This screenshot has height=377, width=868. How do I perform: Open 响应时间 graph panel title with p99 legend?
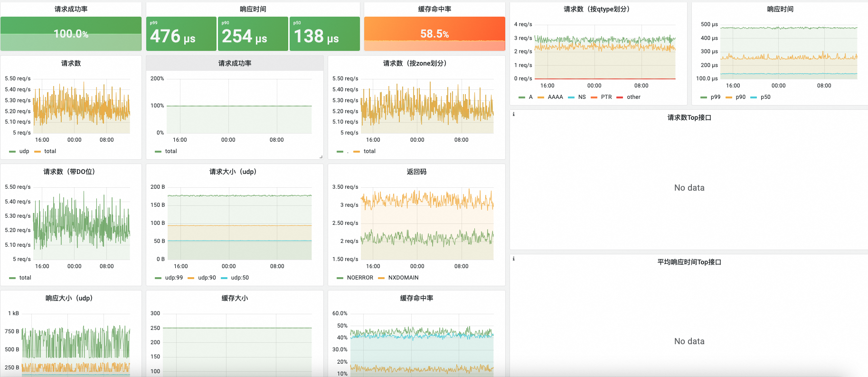pos(780,9)
